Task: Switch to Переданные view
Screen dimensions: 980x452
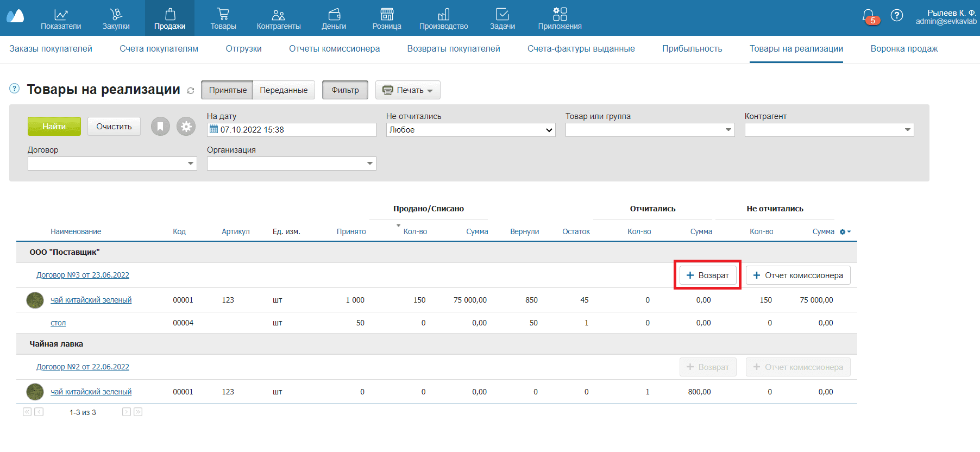Action: (x=284, y=90)
